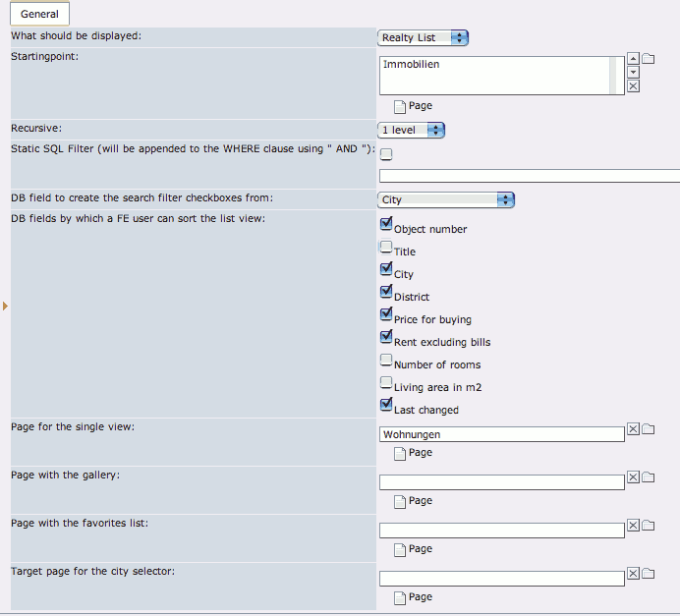Open the Recursive 1 level dropdown
The width and height of the screenshot is (680, 616).
click(411, 130)
